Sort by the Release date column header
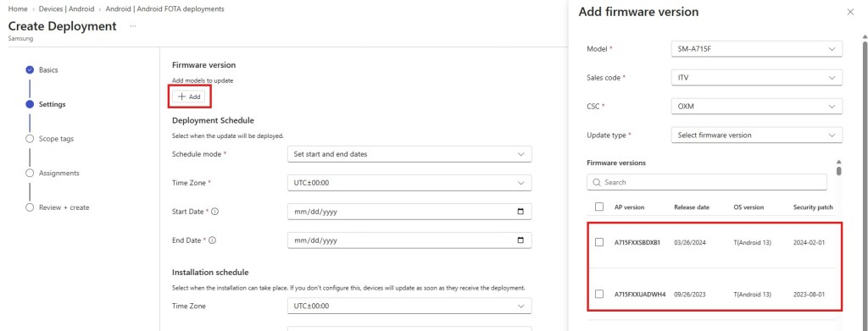868x331 pixels. pos(692,207)
